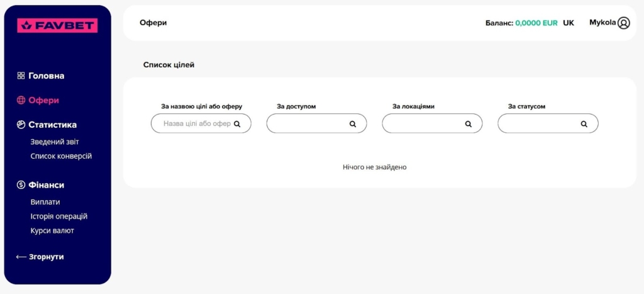Open the За доступом dropdown

(308, 123)
